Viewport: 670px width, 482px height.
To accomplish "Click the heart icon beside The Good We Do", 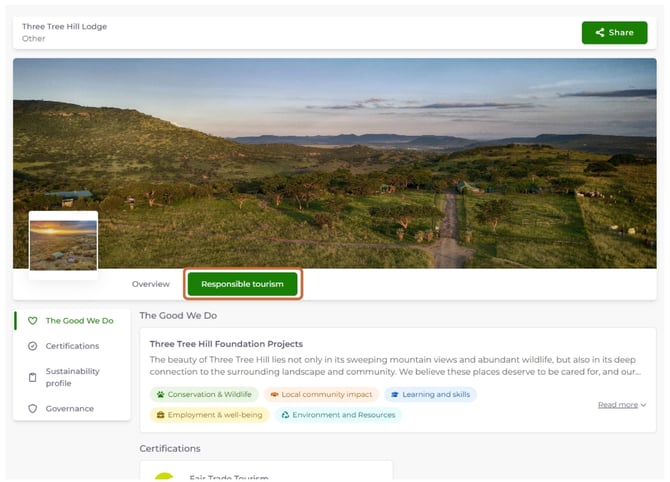I will [x=32, y=320].
